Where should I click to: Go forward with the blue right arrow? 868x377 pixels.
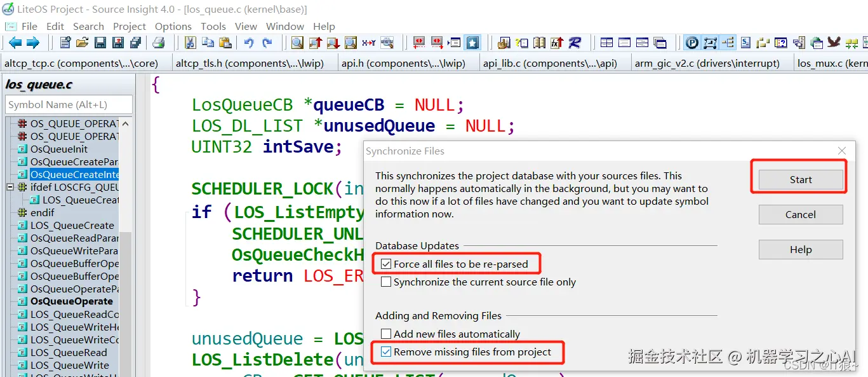click(x=32, y=43)
